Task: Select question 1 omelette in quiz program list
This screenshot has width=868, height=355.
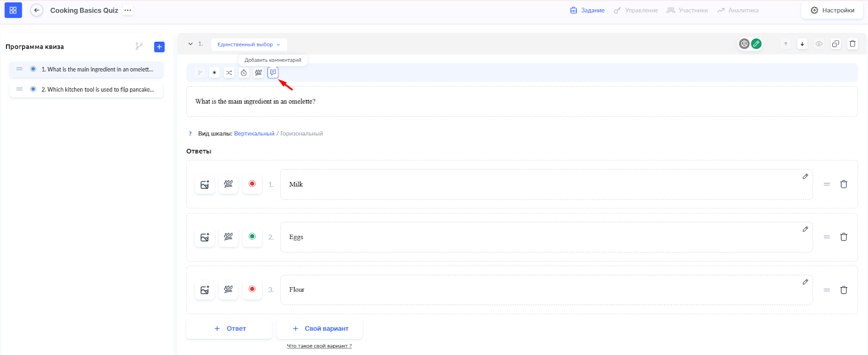Action: pos(86,69)
